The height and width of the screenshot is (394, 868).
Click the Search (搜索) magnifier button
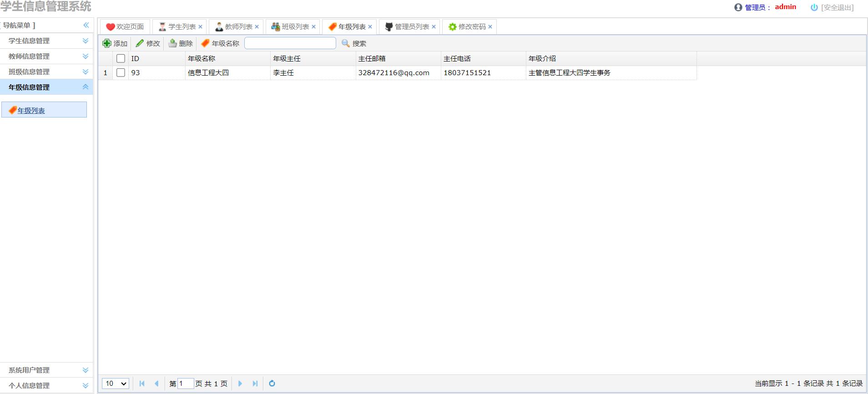(354, 43)
